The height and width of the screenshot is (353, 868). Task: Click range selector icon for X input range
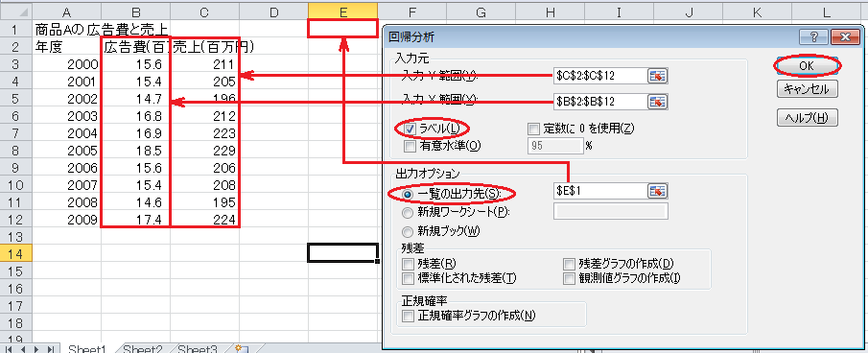point(658,102)
